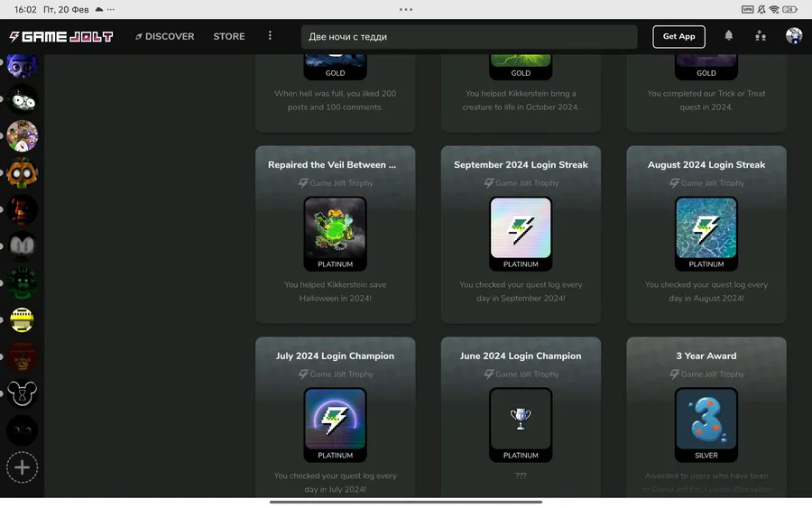View the blue number 3 trophy image
The width and height of the screenshot is (812, 508).
pyautogui.click(x=706, y=419)
